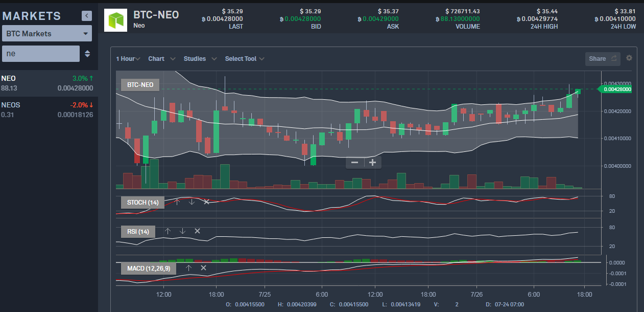The height and width of the screenshot is (312, 644).
Task: Click the NEOS price 0.00018126
Action: 75,115
